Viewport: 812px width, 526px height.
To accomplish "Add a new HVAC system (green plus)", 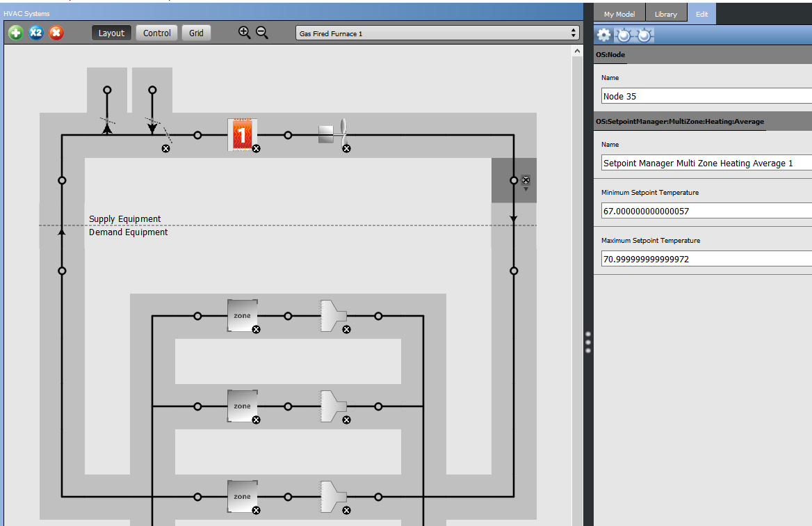I will 15,33.
